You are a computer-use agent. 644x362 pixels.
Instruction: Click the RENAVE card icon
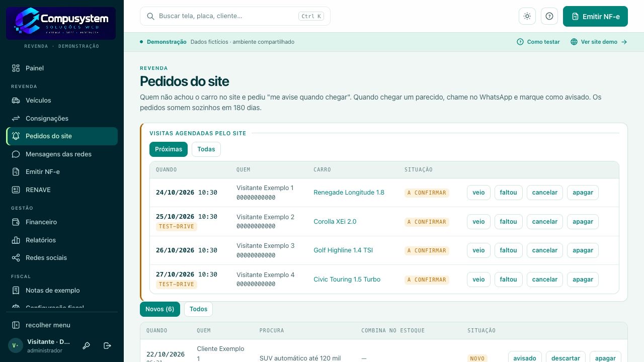[x=16, y=190]
